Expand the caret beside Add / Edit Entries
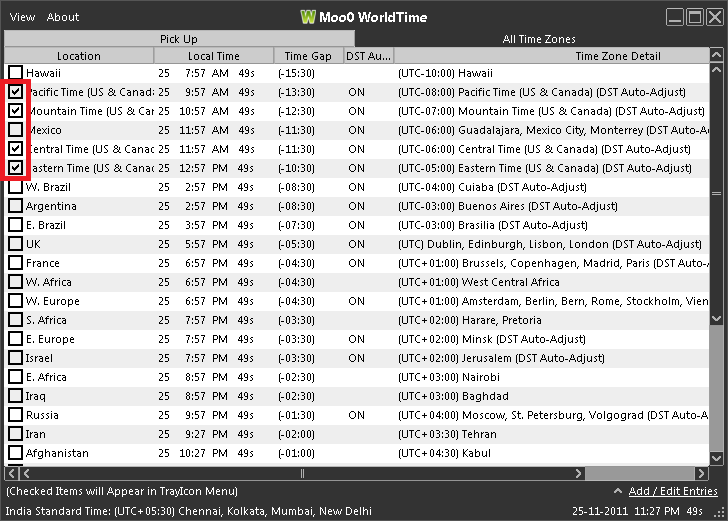 coord(618,491)
